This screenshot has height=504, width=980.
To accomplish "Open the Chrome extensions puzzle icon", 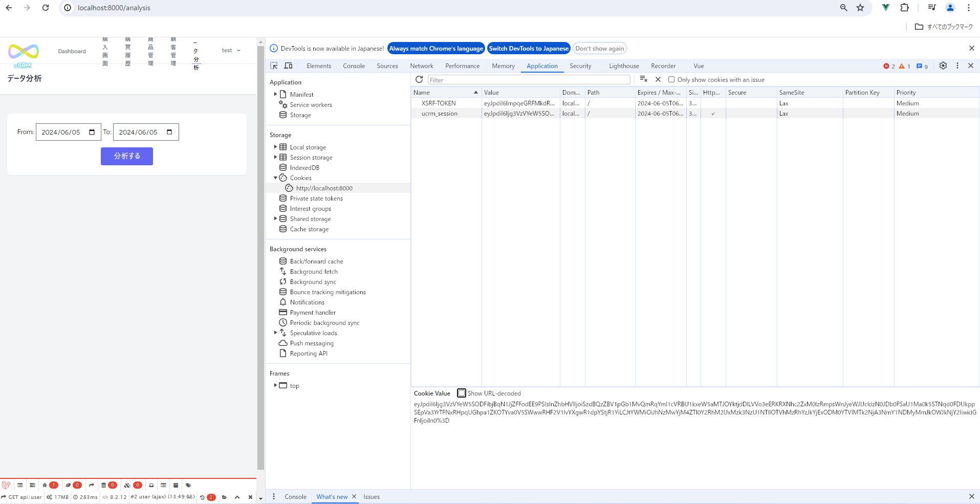I will click(904, 8).
